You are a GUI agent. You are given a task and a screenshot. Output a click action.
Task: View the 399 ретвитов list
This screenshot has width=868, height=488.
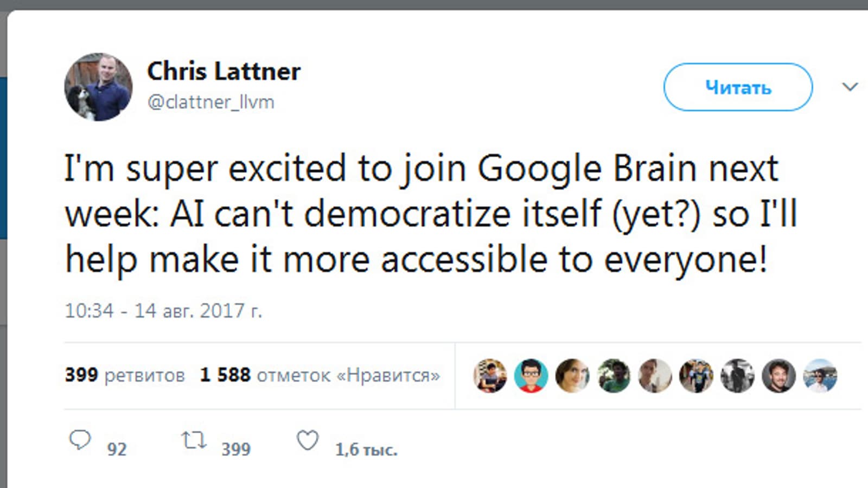(125, 375)
